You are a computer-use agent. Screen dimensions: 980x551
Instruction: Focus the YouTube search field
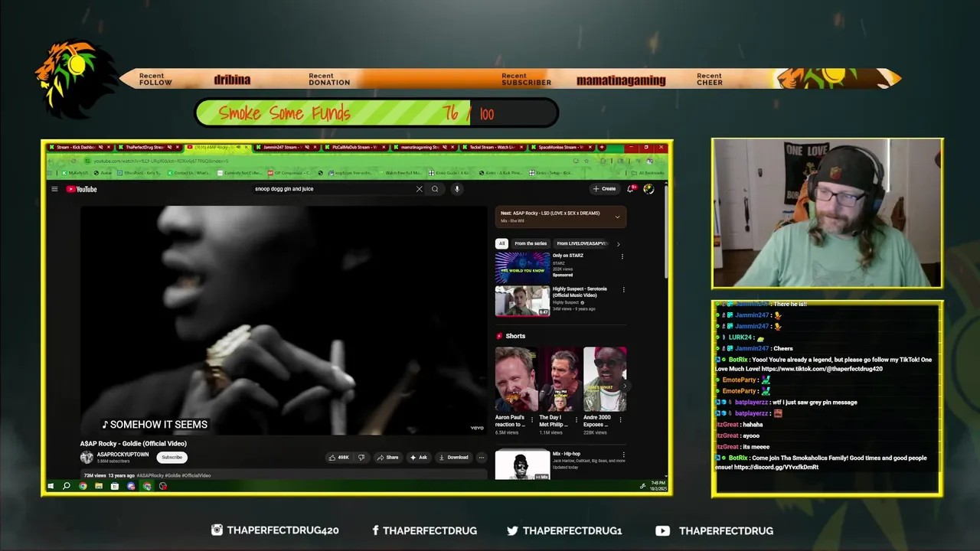(333, 189)
